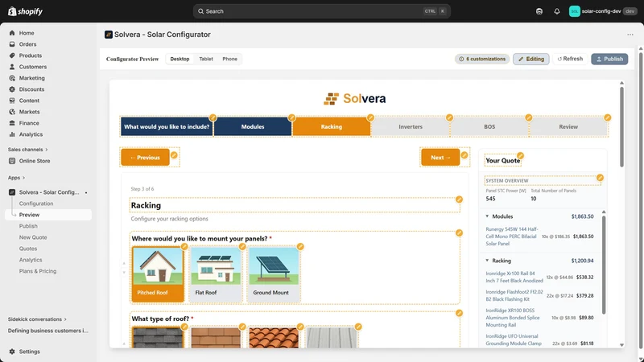Edit the Previous button via pencil icon

tap(174, 155)
